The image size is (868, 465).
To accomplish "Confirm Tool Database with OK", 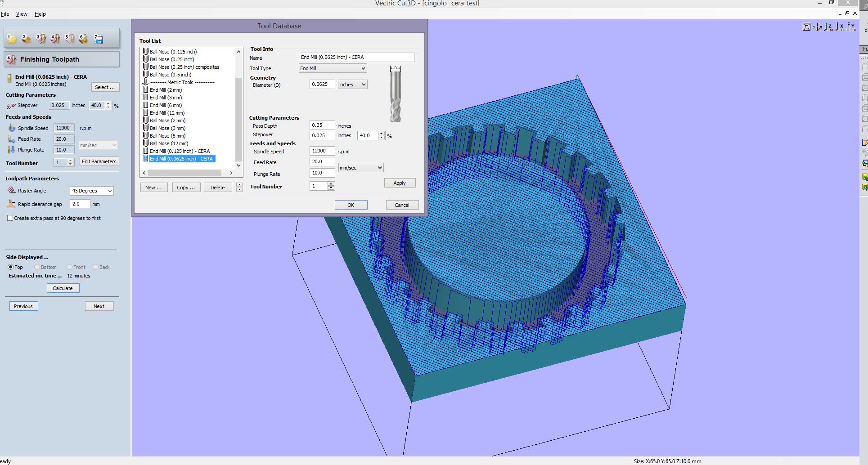I will [x=351, y=205].
